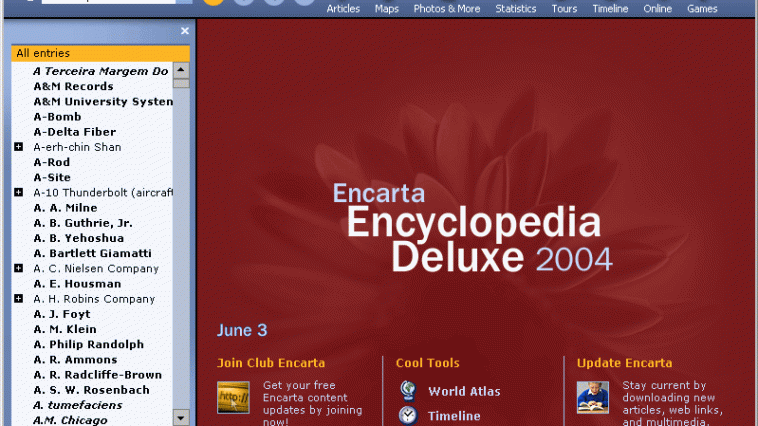Screen dimensions: 758x426
Task: Select the A-Site entry
Action: 52,177
